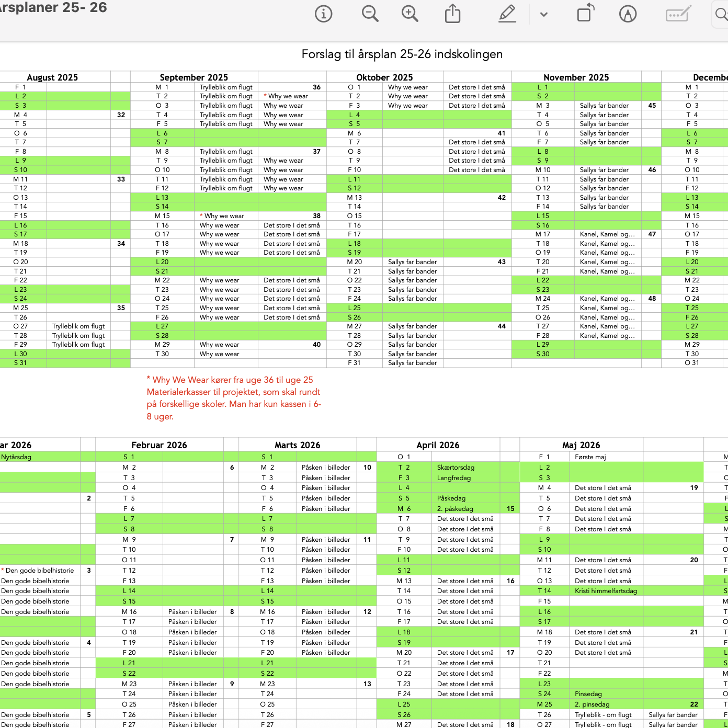Zoom in with the plus magnifier

[409, 14]
